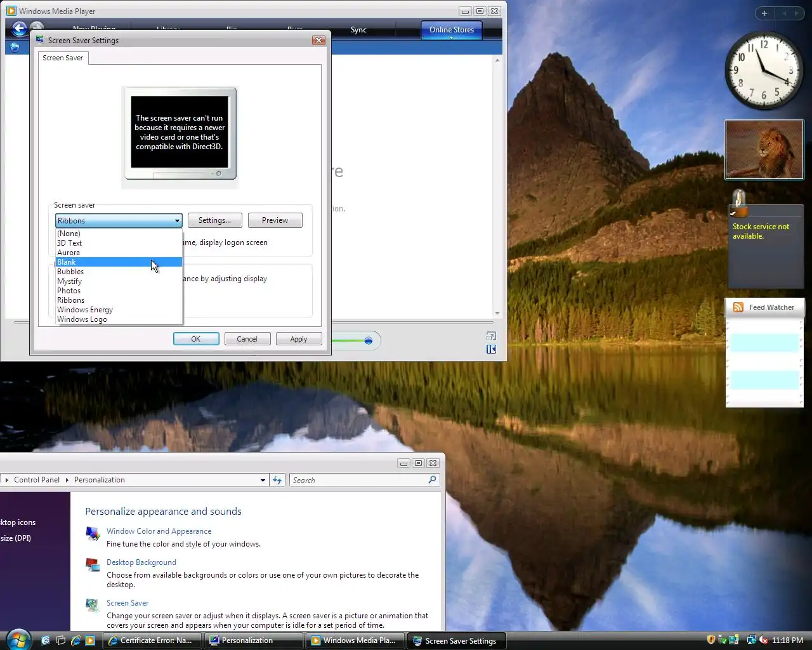Click the Control Panel Search field
812x650 pixels.
pyautogui.click(x=359, y=481)
